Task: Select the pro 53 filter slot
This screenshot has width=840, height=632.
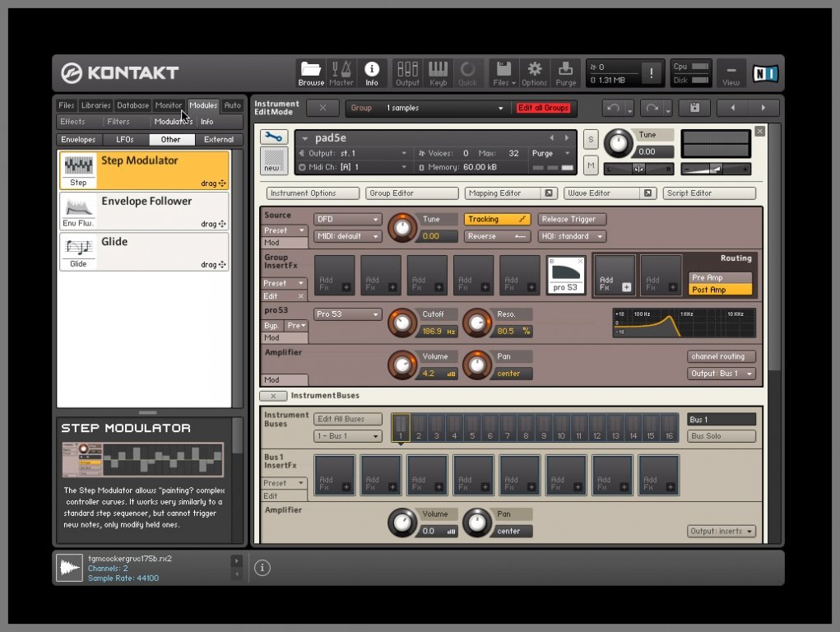Action: (566, 275)
